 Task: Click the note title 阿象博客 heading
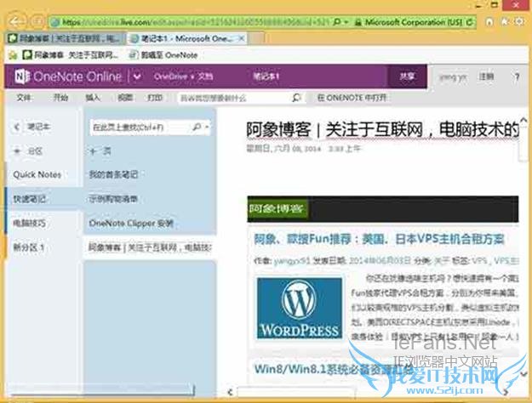[383, 129]
